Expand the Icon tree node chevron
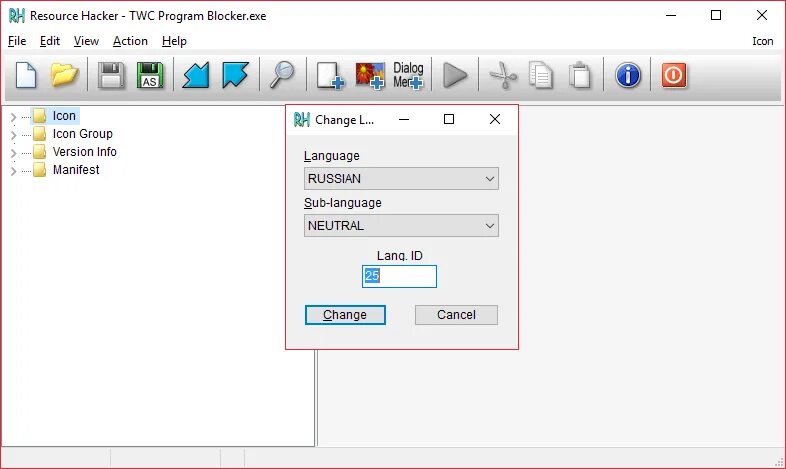786x469 pixels. (x=14, y=117)
